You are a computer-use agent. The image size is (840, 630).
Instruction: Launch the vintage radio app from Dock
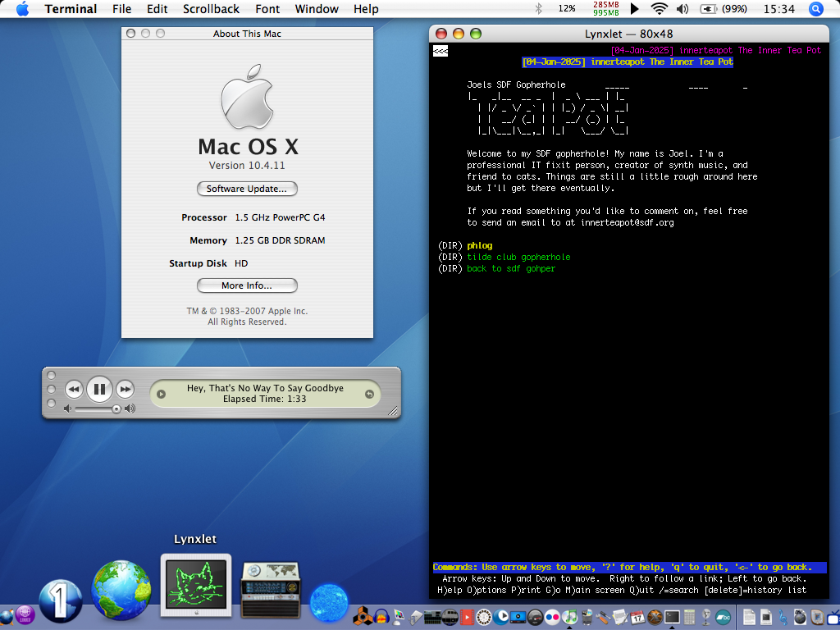coord(269,588)
